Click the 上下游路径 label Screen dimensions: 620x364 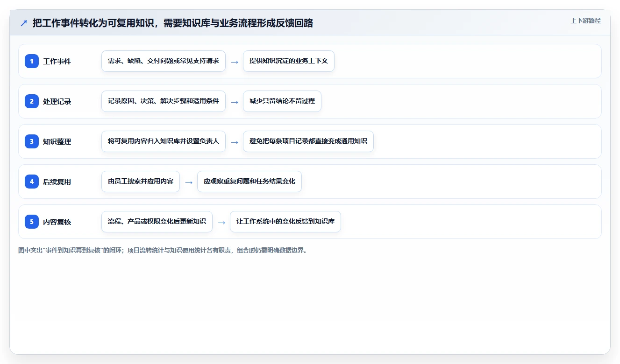(585, 21)
